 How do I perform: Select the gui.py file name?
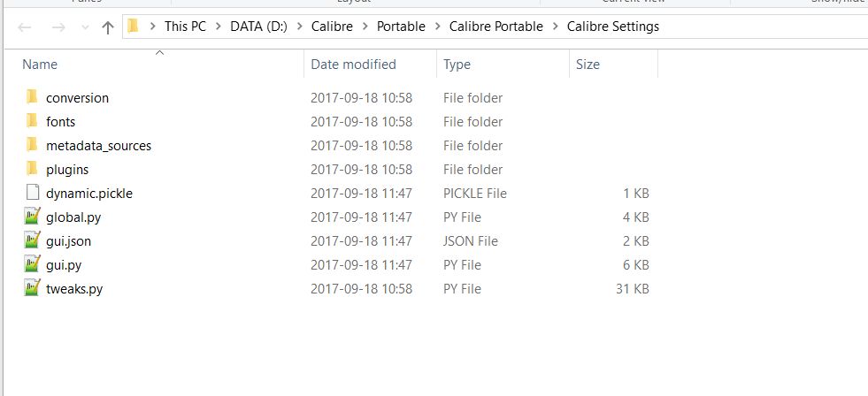pyautogui.click(x=64, y=264)
